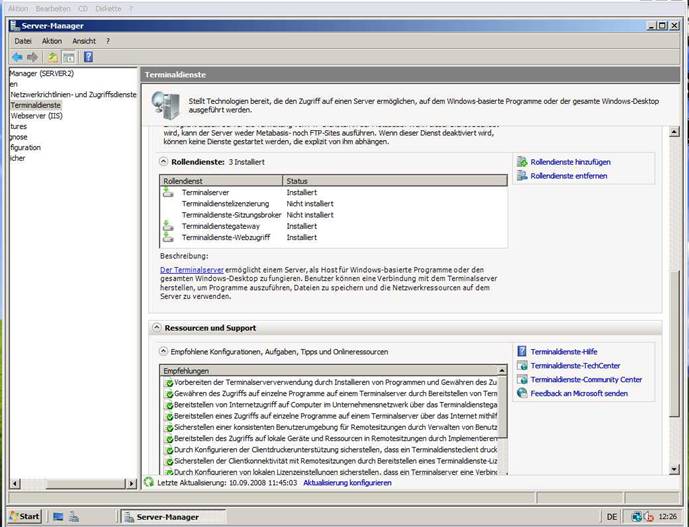Image resolution: width=689 pixels, height=527 pixels.
Task: Open the toolbar help icon
Action: tap(88, 57)
